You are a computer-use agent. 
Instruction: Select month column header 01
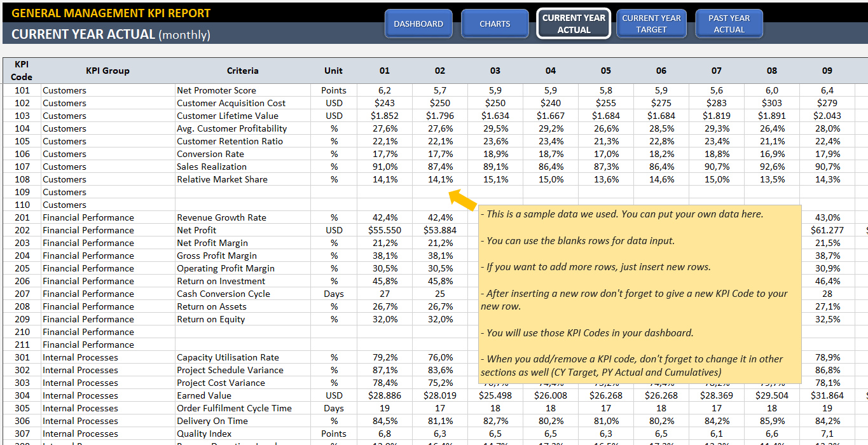383,71
